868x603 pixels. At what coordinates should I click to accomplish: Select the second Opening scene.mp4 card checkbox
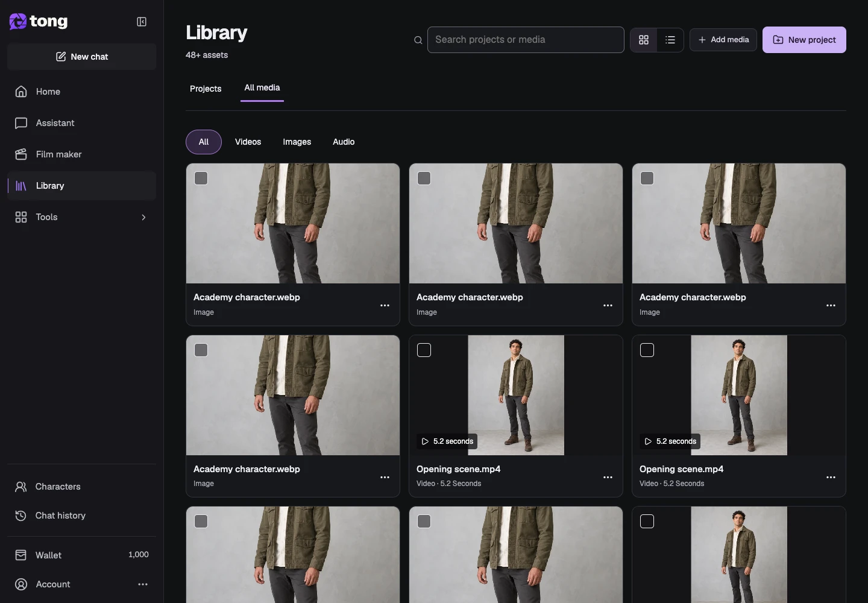click(x=647, y=350)
